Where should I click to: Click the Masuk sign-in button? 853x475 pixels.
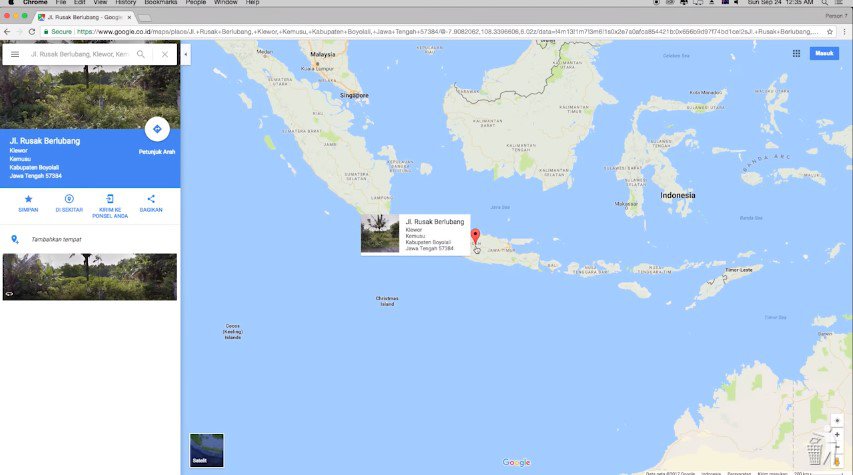pyautogui.click(x=824, y=53)
